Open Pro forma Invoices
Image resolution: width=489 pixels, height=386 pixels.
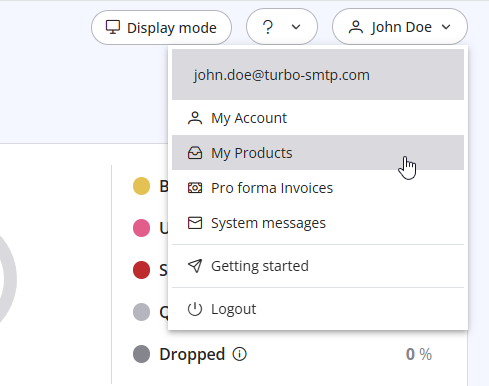(x=318, y=188)
